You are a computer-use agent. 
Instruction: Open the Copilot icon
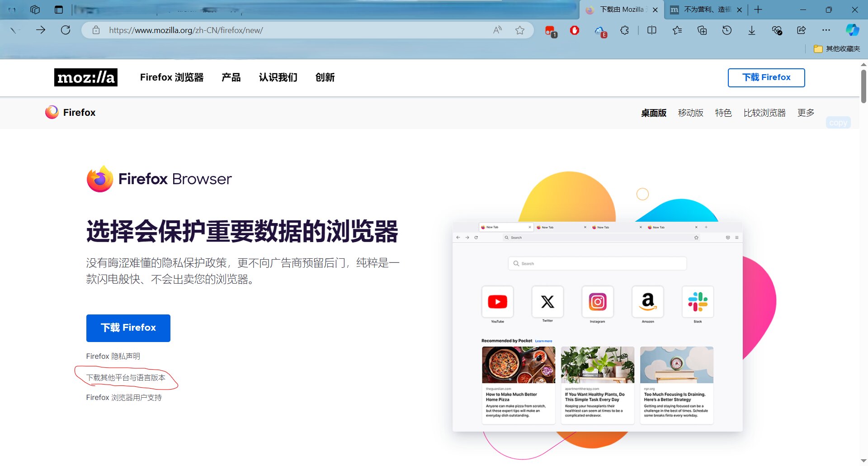[x=852, y=30]
